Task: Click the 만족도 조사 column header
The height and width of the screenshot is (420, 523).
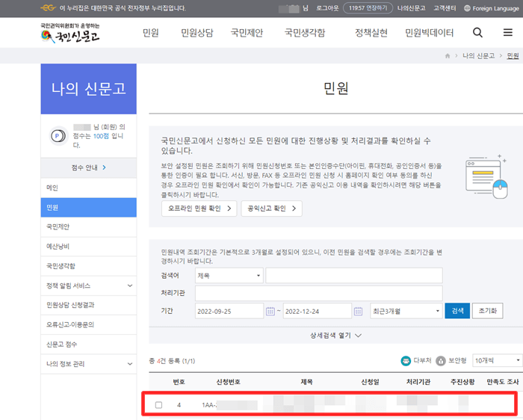Action: [502, 382]
